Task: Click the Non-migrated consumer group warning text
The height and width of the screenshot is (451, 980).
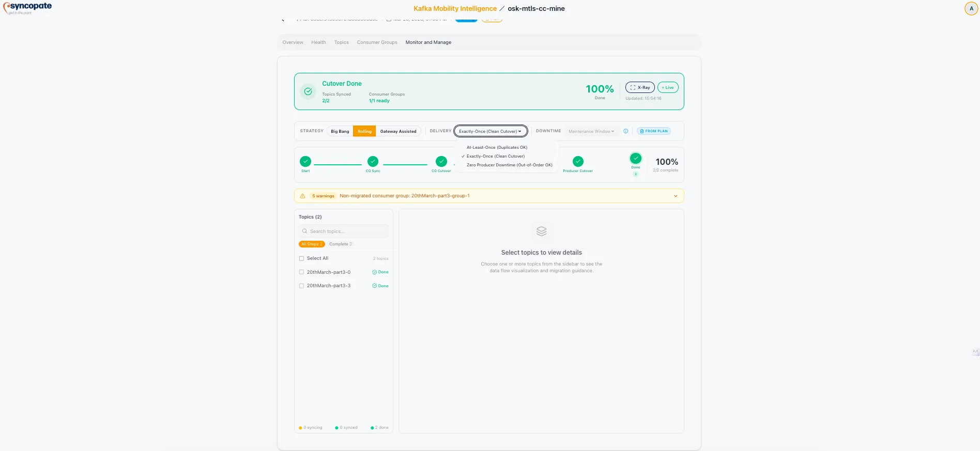Action: [x=405, y=196]
